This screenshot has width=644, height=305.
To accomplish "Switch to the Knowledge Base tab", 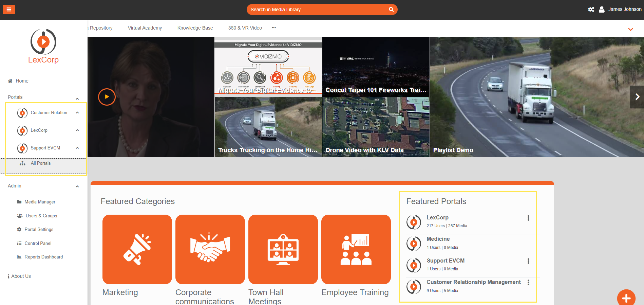I will pyautogui.click(x=195, y=28).
